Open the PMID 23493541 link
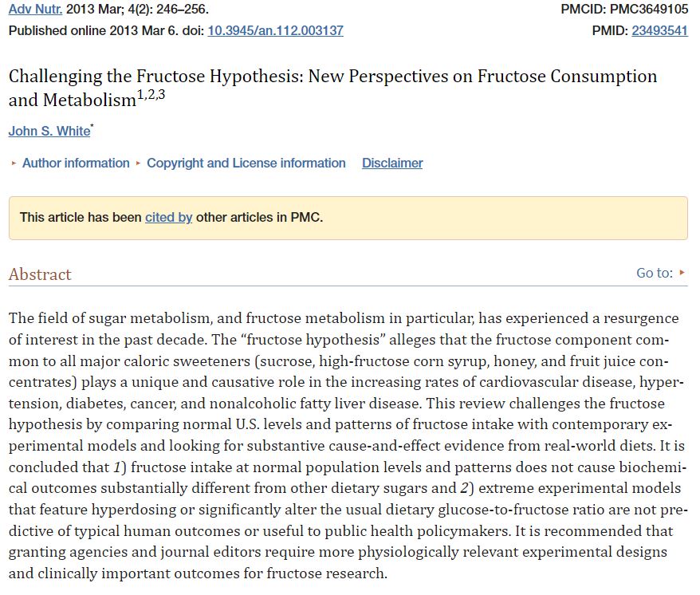 coord(659,30)
